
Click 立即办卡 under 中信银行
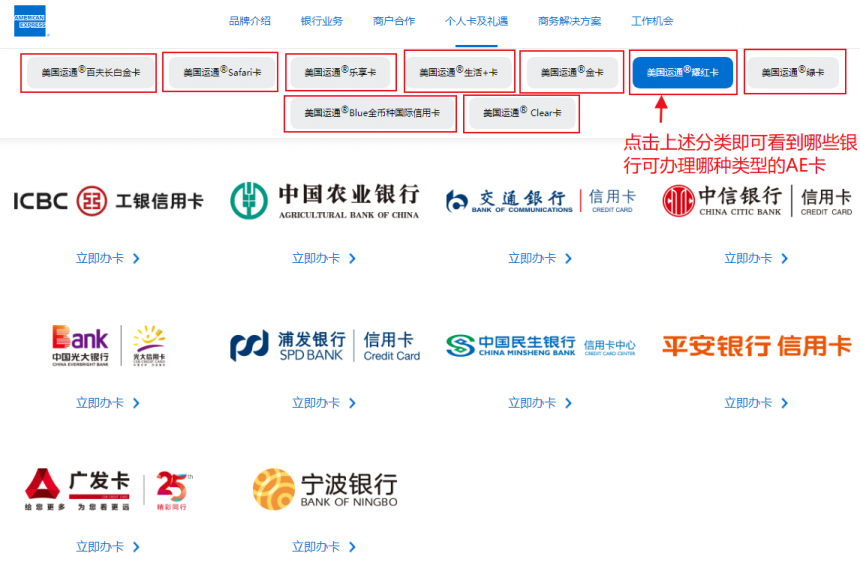pyautogui.click(x=756, y=258)
